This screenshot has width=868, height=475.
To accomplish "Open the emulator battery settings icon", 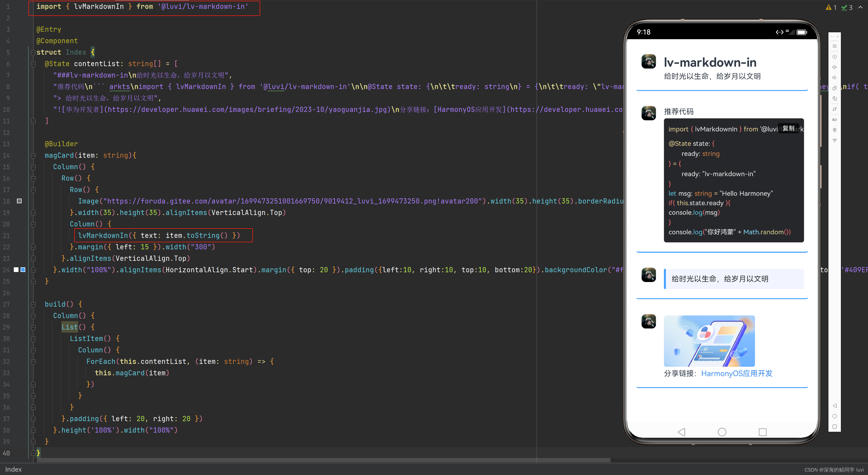I will pyautogui.click(x=834, y=119).
